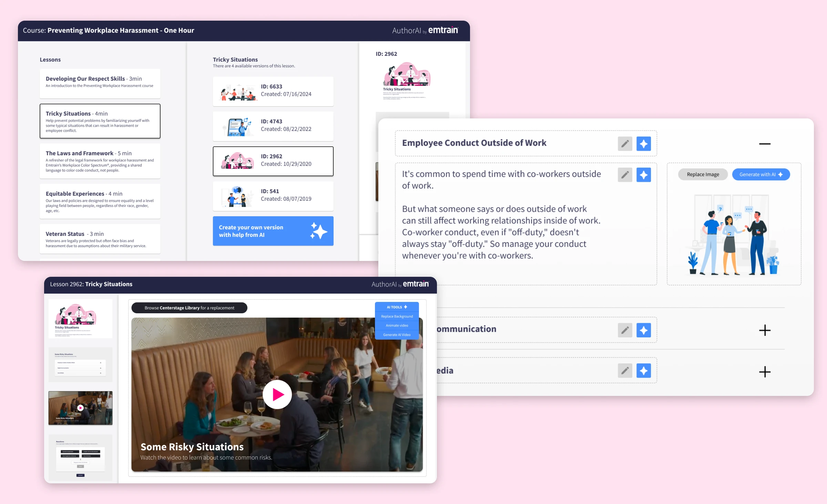Image resolution: width=827 pixels, height=504 pixels.
Task: Click AI sparkle icon in the Communication row
Action: pos(643,330)
